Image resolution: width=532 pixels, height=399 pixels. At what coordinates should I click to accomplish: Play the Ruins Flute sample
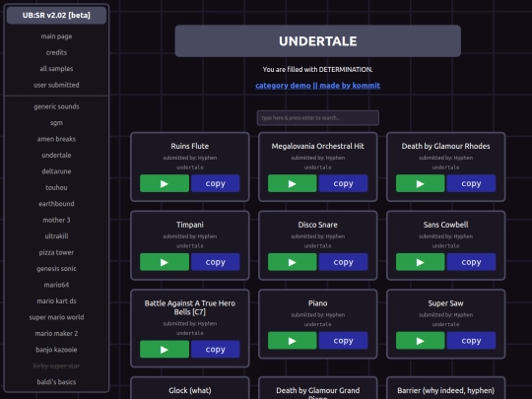tap(165, 183)
